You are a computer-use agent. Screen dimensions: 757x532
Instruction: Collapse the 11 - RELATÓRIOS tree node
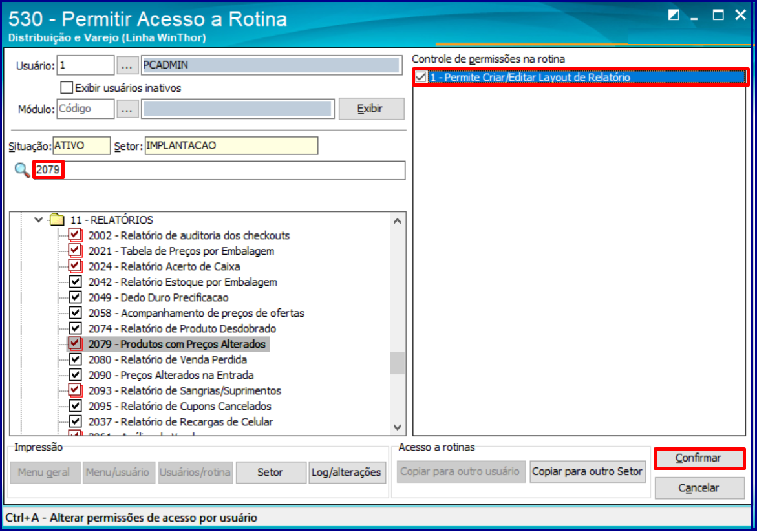coord(39,220)
